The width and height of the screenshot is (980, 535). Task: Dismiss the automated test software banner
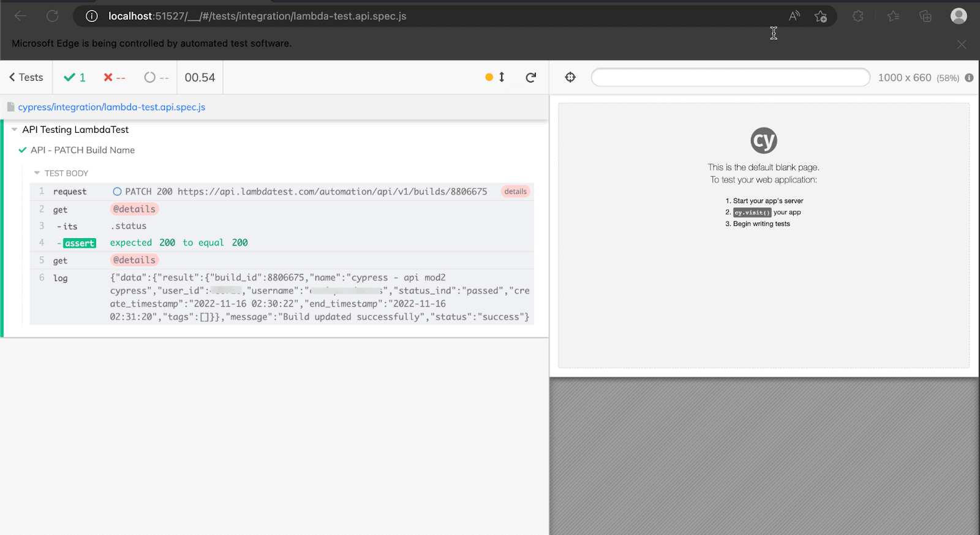pyautogui.click(x=962, y=44)
